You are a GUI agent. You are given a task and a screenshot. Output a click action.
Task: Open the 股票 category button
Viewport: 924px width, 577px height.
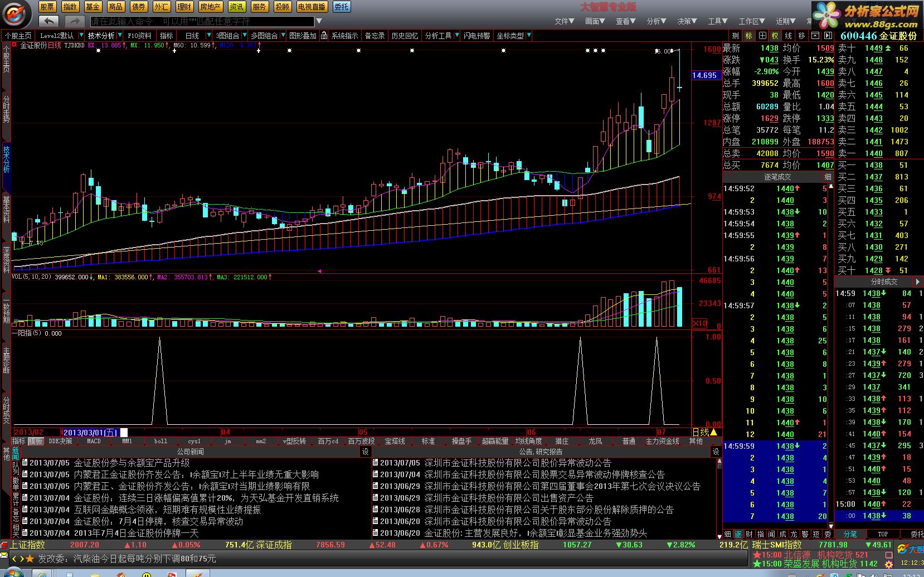pyautogui.click(x=47, y=7)
